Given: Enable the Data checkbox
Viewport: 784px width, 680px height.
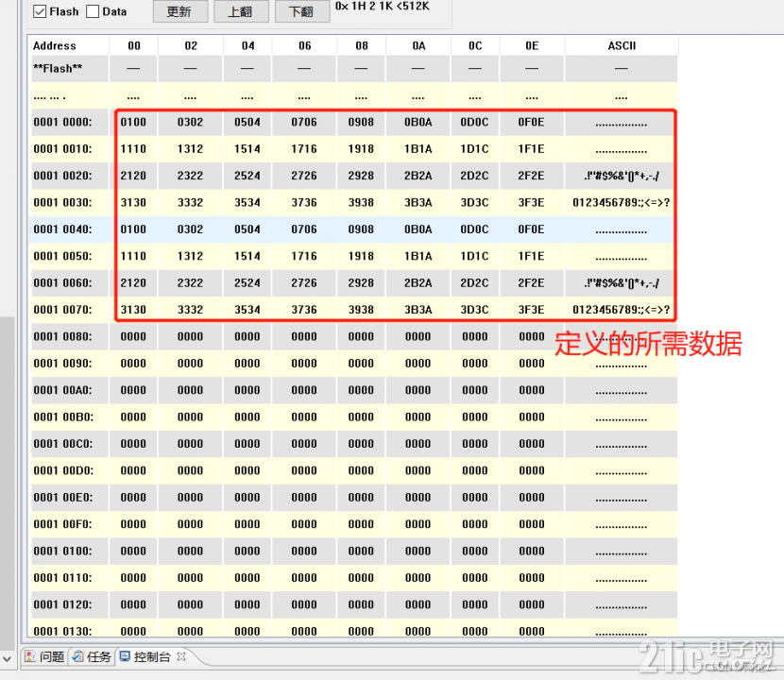Looking at the screenshot, I should [x=93, y=11].
